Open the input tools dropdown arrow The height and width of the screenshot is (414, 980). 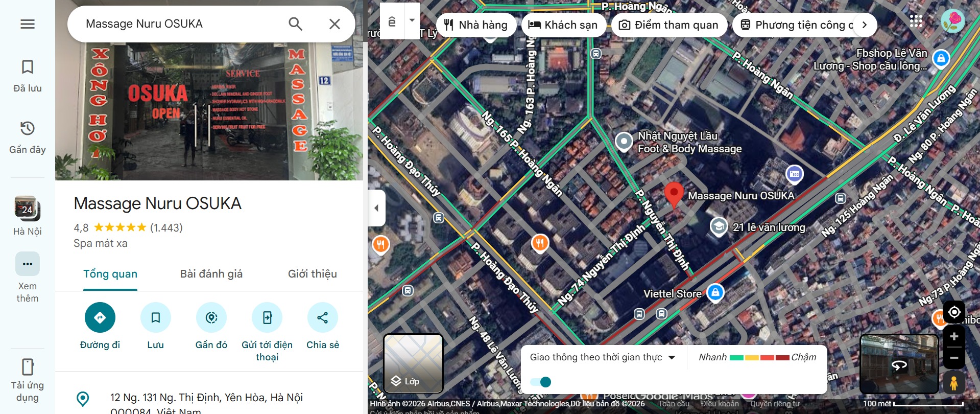412,21
